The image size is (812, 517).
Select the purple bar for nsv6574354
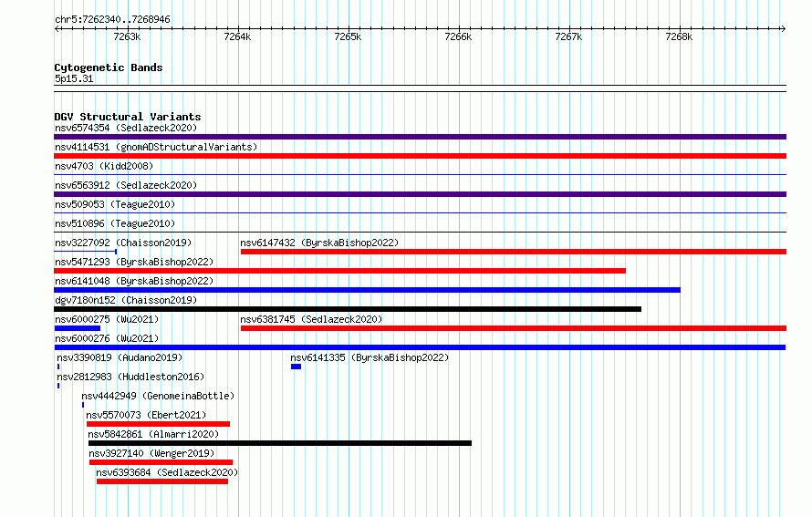coord(420,137)
